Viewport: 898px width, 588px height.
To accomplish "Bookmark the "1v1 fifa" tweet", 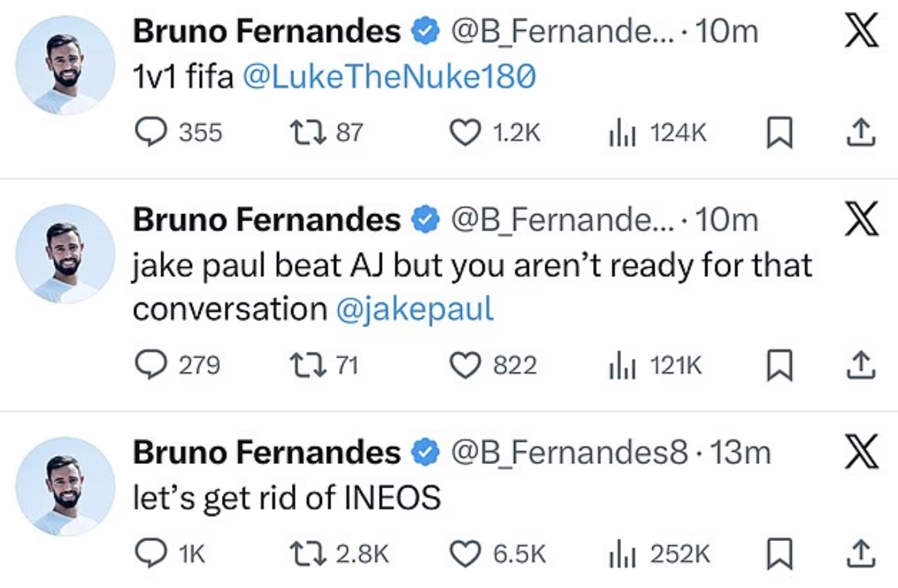I will pos(779,132).
